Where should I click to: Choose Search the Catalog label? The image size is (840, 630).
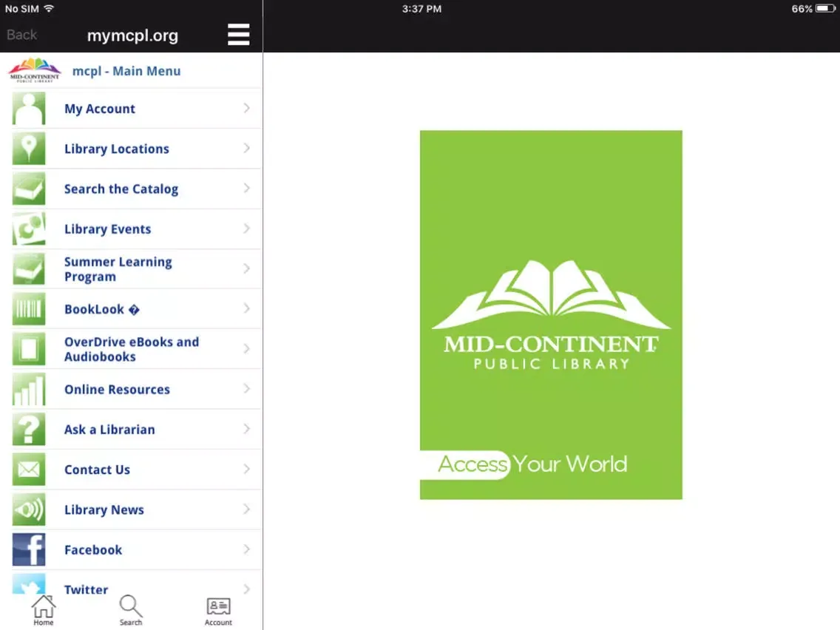[x=121, y=189]
